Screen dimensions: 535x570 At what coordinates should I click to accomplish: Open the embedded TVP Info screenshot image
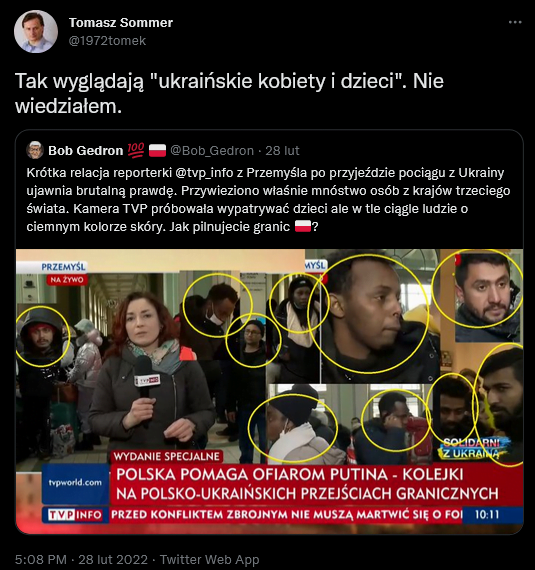click(269, 391)
